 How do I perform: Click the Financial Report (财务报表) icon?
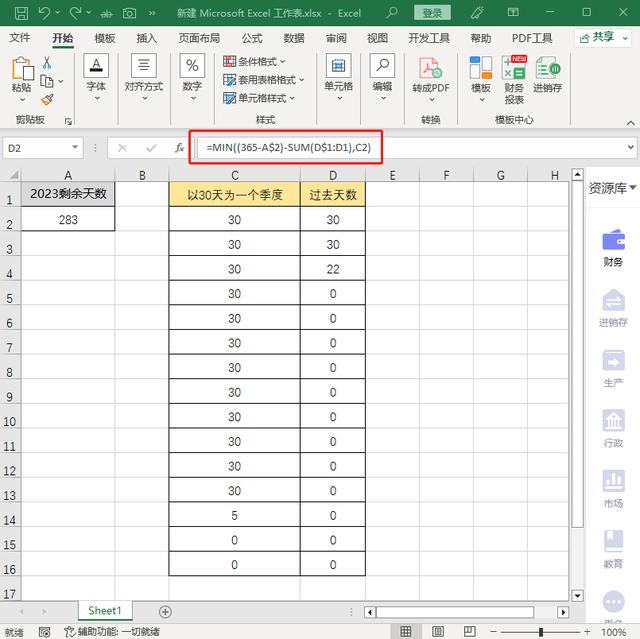pyautogui.click(x=514, y=68)
